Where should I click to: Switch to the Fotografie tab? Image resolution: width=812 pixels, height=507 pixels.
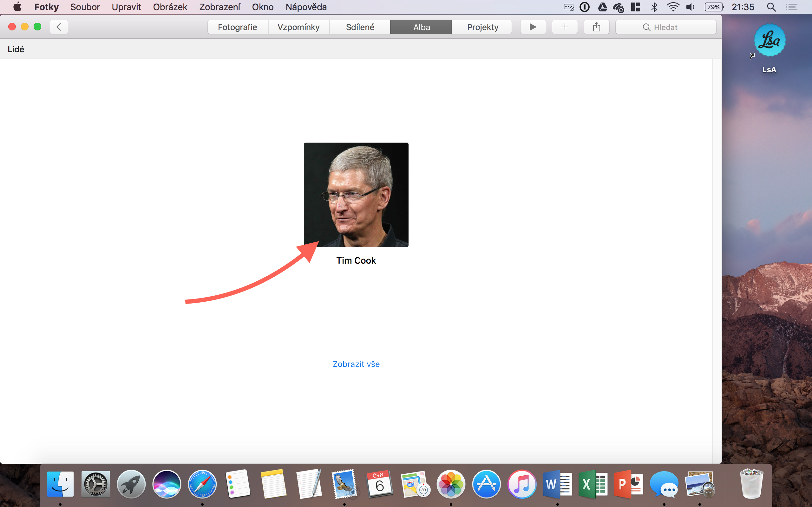tap(238, 27)
